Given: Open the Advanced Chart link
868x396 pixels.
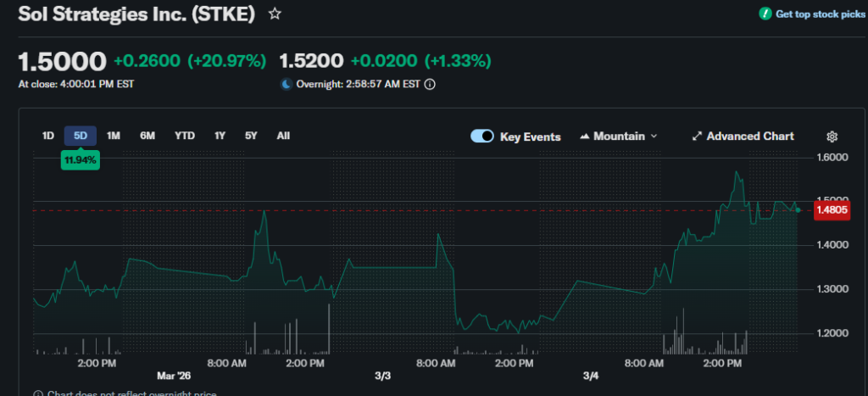Looking at the screenshot, I should coord(749,137).
